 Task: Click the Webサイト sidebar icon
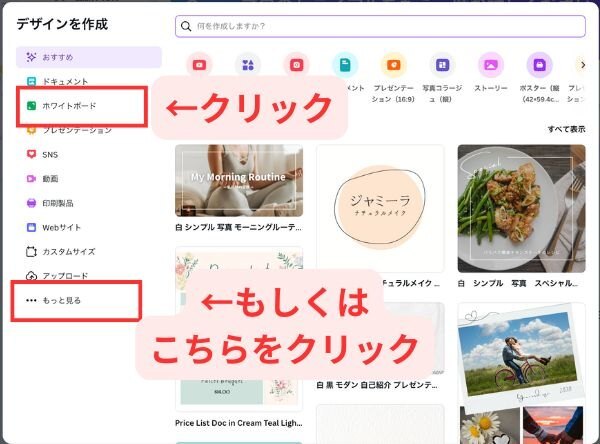click(31, 227)
